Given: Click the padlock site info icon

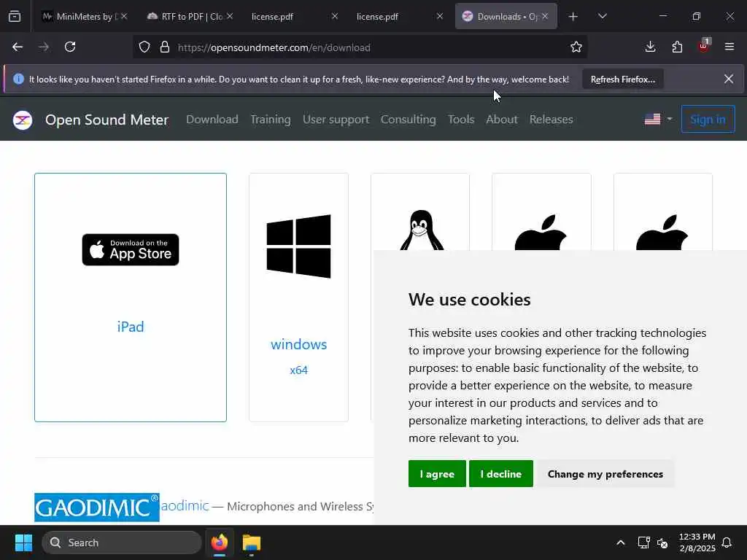Looking at the screenshot, I should 165,47.
